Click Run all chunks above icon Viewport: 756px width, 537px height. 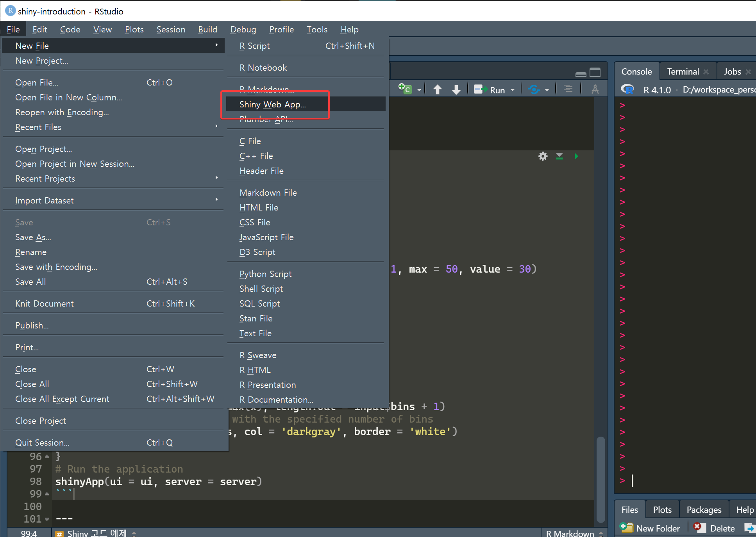tap(559, 157)
